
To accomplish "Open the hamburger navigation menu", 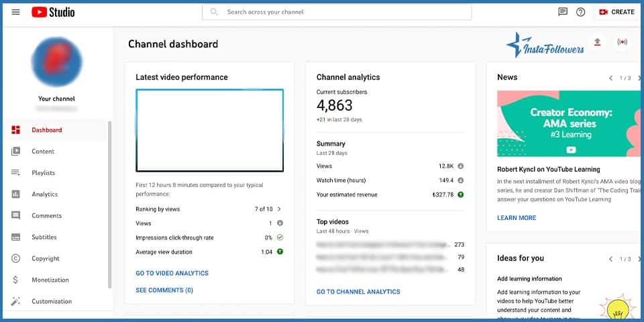I will pyautogui.click(x=15, y=12).
